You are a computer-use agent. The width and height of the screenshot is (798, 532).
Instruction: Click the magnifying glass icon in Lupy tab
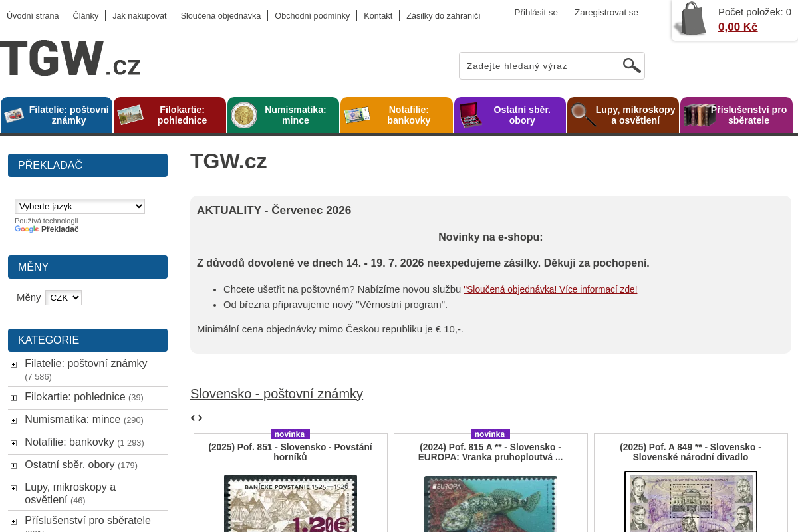584,115
